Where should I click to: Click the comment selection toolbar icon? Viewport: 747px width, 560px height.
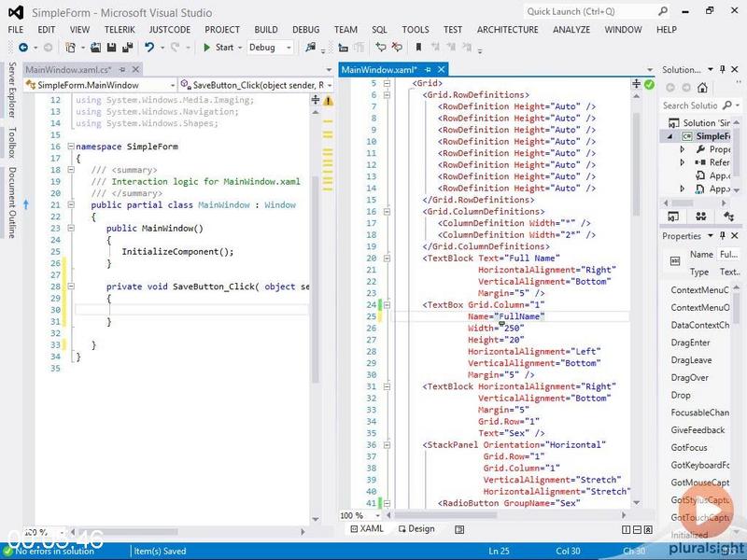[381, 47]
